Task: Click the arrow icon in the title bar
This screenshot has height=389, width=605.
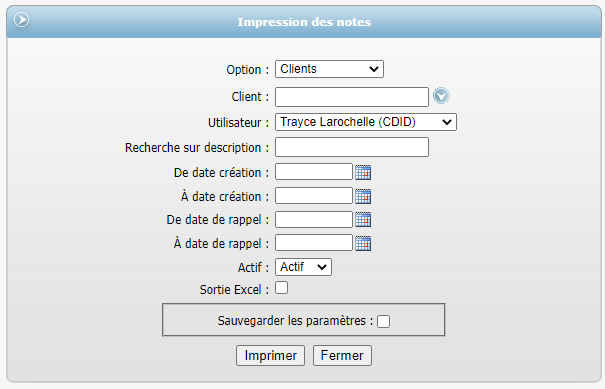Action: [21, 20]
